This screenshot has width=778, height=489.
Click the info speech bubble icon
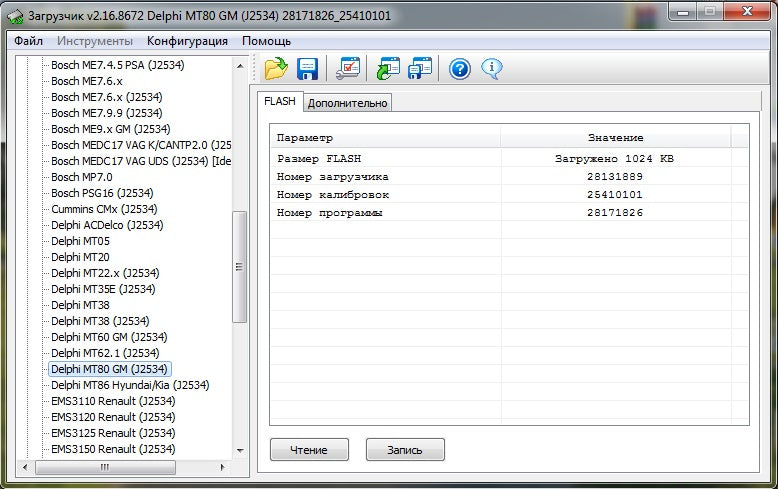[491, 69]
